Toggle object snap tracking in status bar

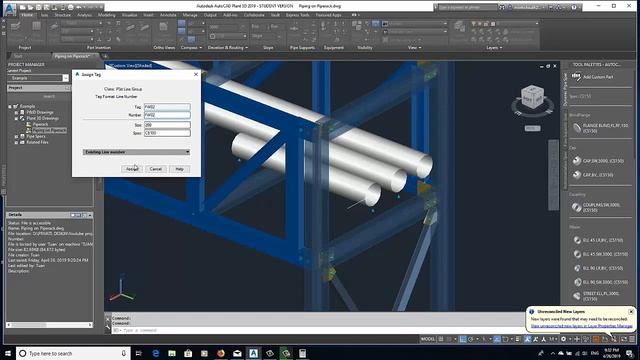click(496, 339)
